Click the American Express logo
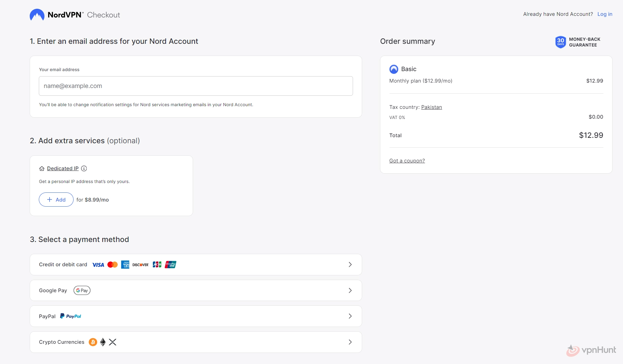This screenshot has height=364, width=623. click(x=125, y=265)
